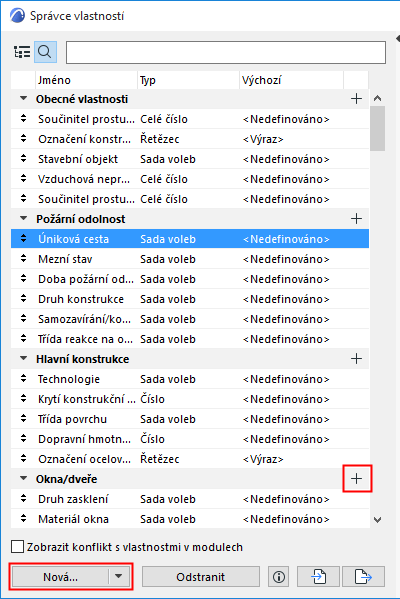Select the Úniková cesta property row
The width and height of the screenshot is (400, 599).
tap(190, 239)
